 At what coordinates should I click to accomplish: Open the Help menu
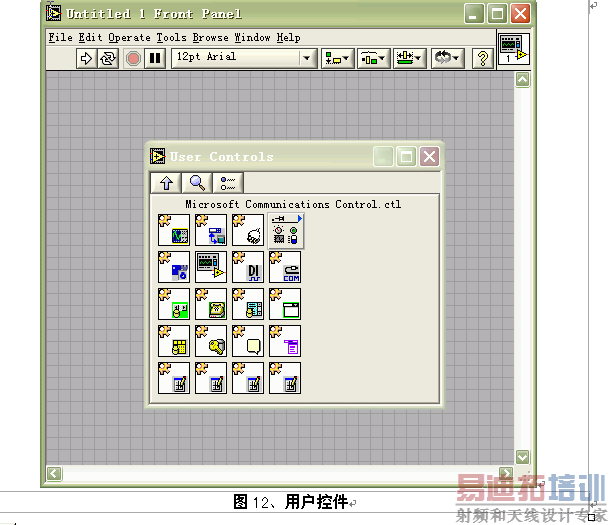pyautogui.click(x=288, y=37)
